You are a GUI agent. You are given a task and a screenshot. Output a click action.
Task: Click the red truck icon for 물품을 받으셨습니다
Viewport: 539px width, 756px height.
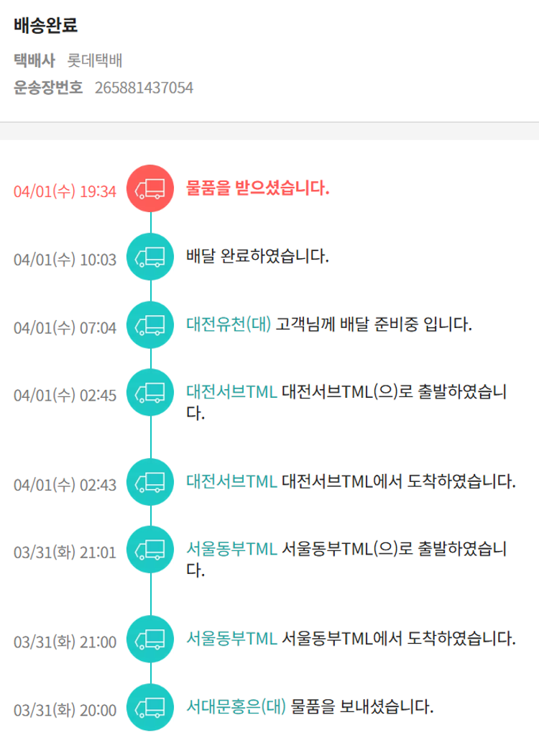[x=150, y=189]
